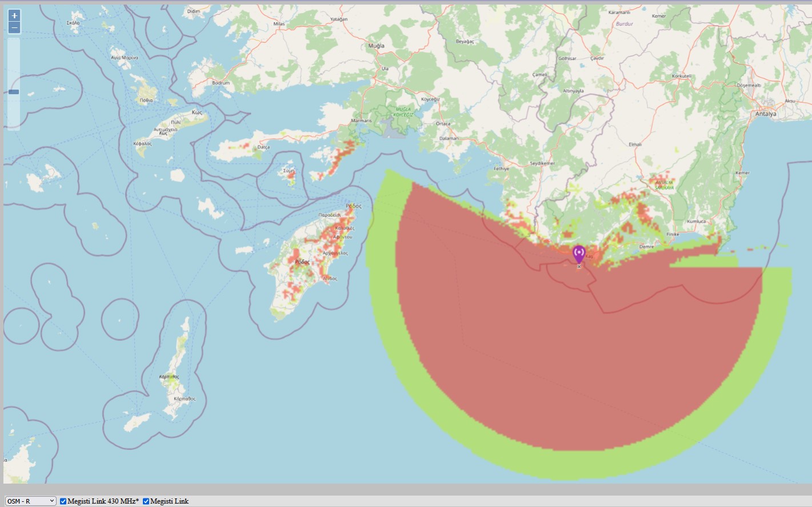Toggle the Megisti Link 430 MHz* checkbox

[x=63, y=501]
